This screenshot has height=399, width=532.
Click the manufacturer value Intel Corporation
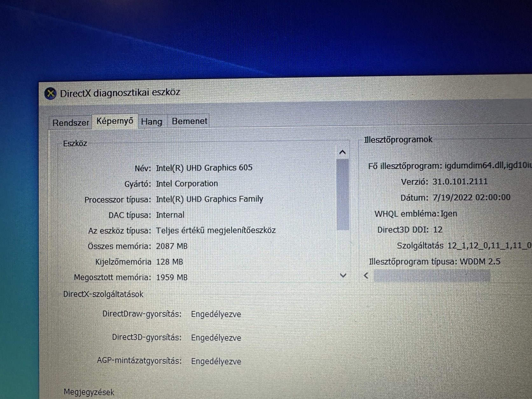[187, 184]
